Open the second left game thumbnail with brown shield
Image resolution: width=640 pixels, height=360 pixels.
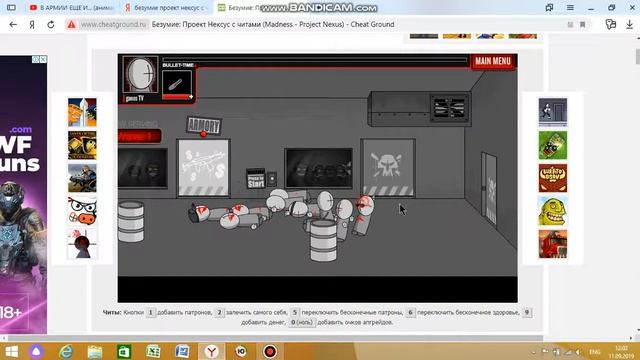pyautogui.click(x=82, y=145)
